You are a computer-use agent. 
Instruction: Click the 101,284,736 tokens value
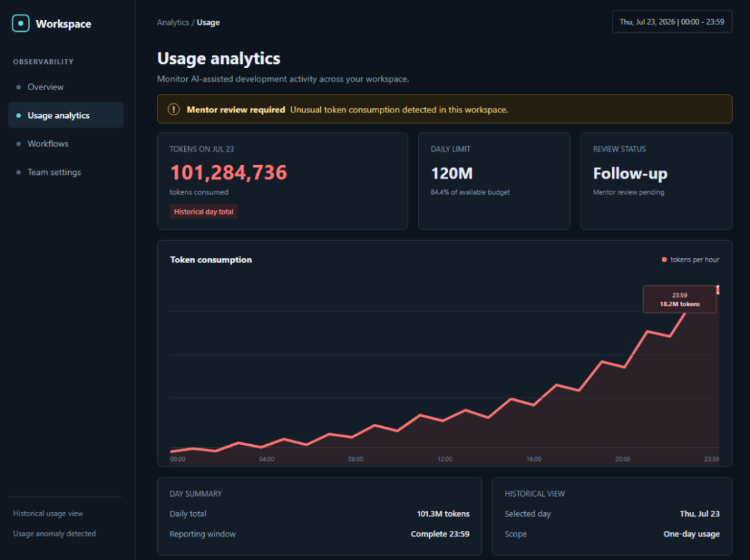(x=228, y=173)
